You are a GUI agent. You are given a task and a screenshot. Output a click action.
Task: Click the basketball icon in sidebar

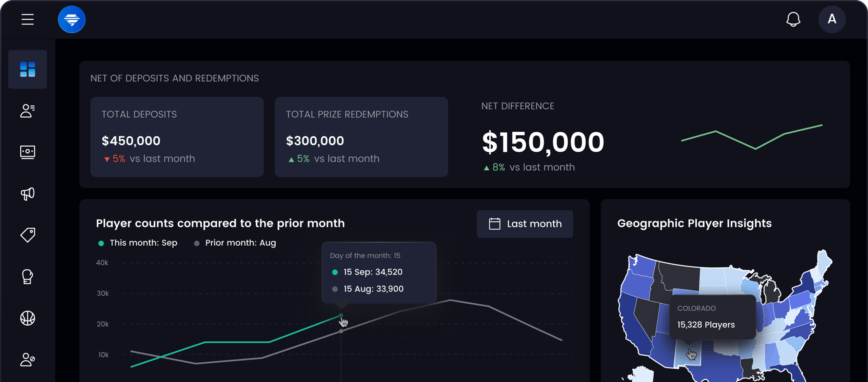point(27,318)
